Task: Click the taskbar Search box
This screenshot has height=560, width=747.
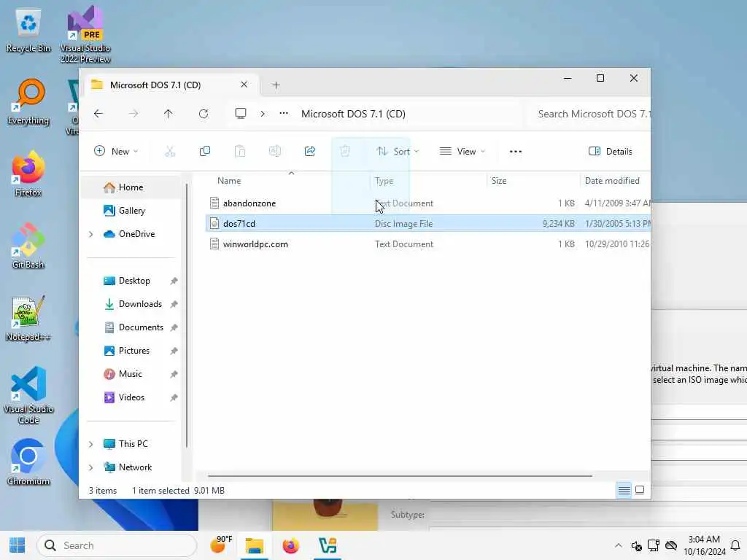Action: 117,545
